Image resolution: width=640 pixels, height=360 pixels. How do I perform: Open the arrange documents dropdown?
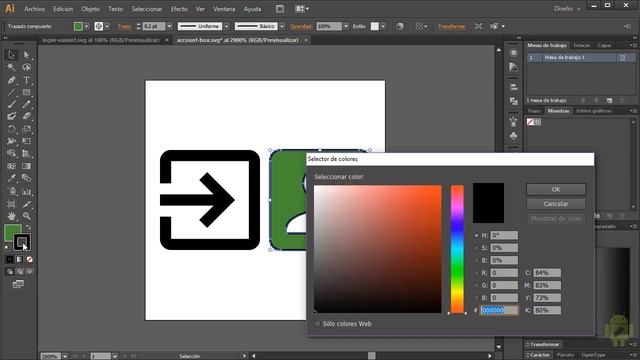302,9
